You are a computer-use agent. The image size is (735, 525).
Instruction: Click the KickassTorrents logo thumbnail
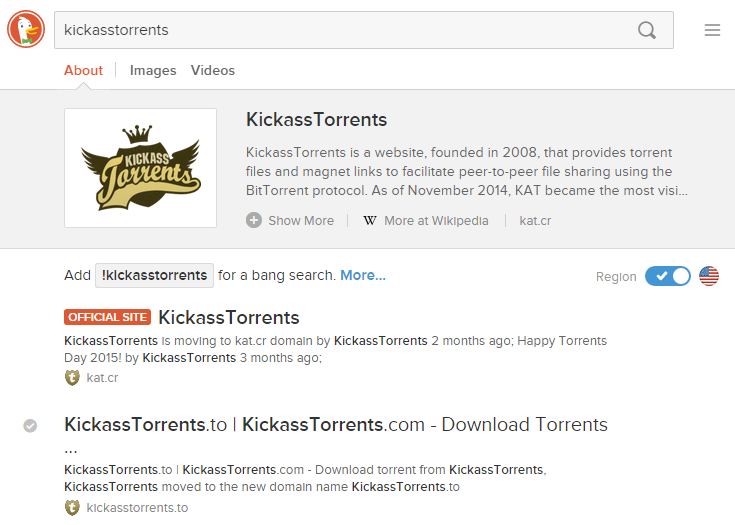coord(140,168)
